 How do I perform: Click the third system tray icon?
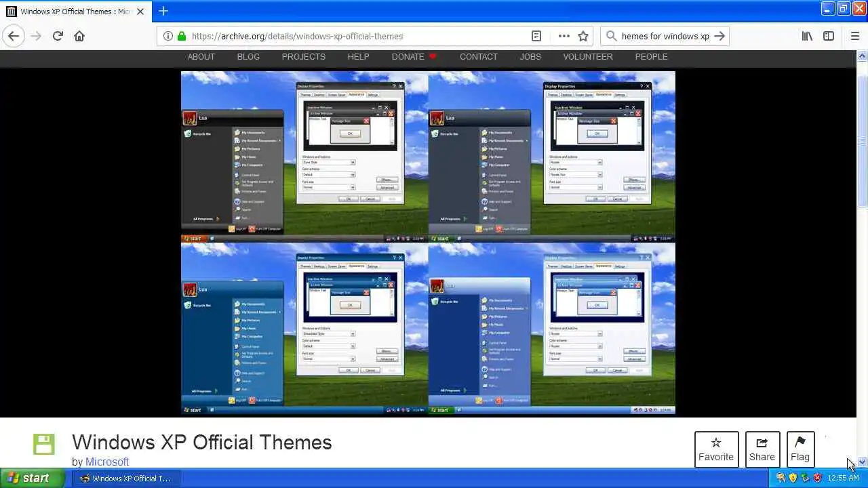click(x=805, y=478)
